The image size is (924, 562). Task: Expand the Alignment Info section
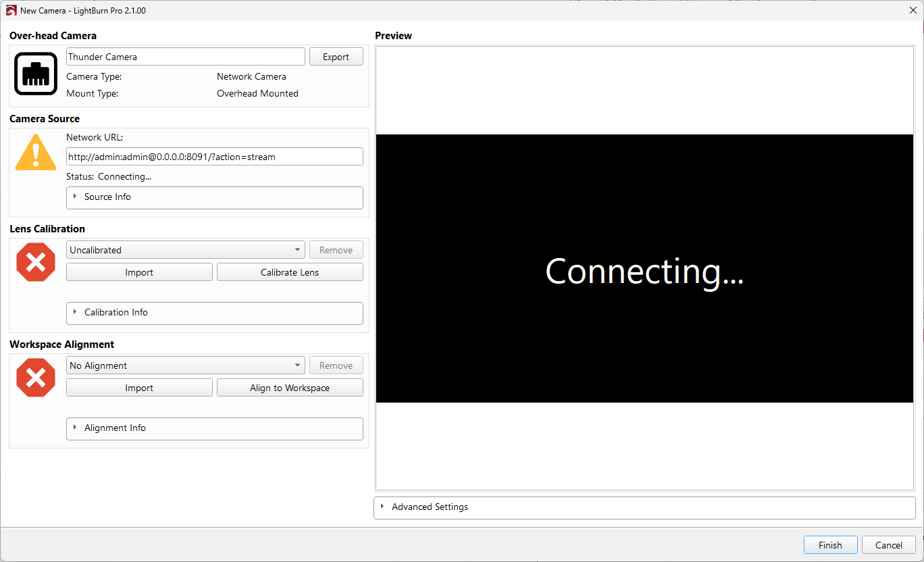tap(214, 428)
